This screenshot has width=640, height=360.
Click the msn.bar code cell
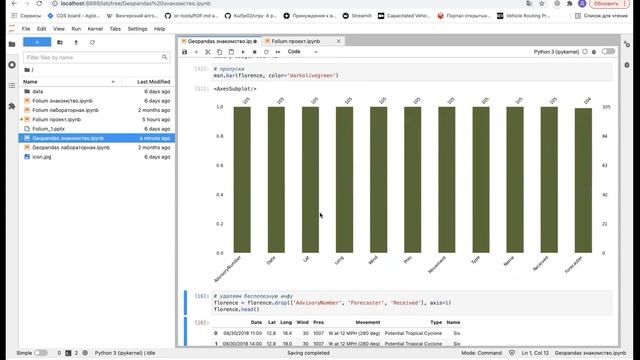pos(412,72)
